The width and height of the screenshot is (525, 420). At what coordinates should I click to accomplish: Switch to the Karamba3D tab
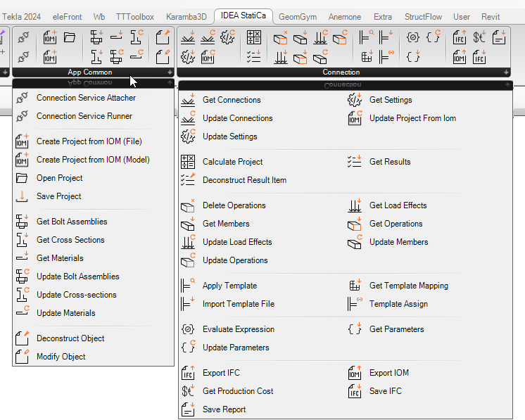tap(186, 16)
